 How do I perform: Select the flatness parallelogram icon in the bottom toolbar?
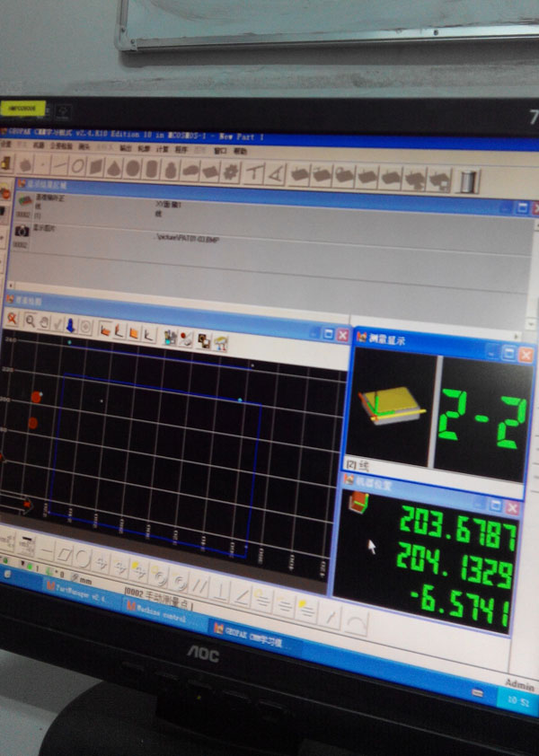[64, 554]
